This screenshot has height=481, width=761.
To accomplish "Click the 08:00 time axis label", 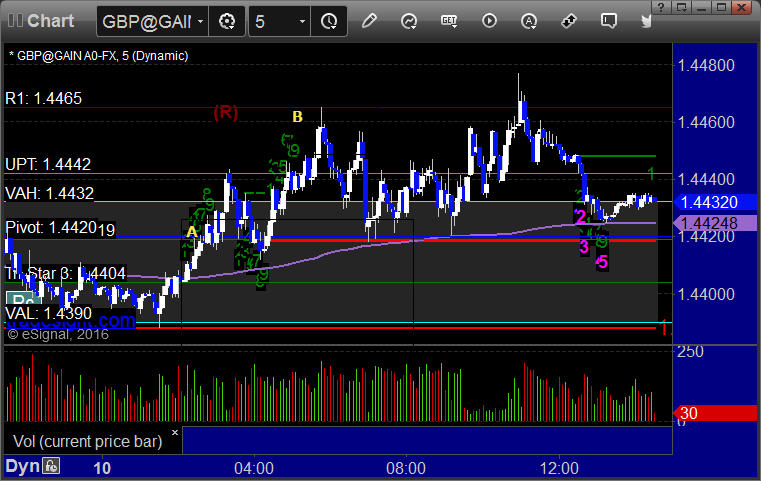I will [x=406, y=468].
